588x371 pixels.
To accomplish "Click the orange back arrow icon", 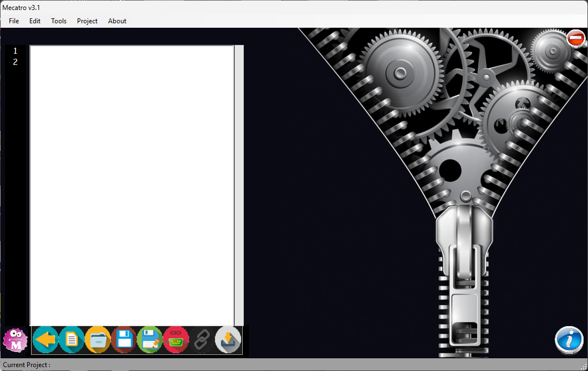I will pyautogui.click(x=45, y=339).
